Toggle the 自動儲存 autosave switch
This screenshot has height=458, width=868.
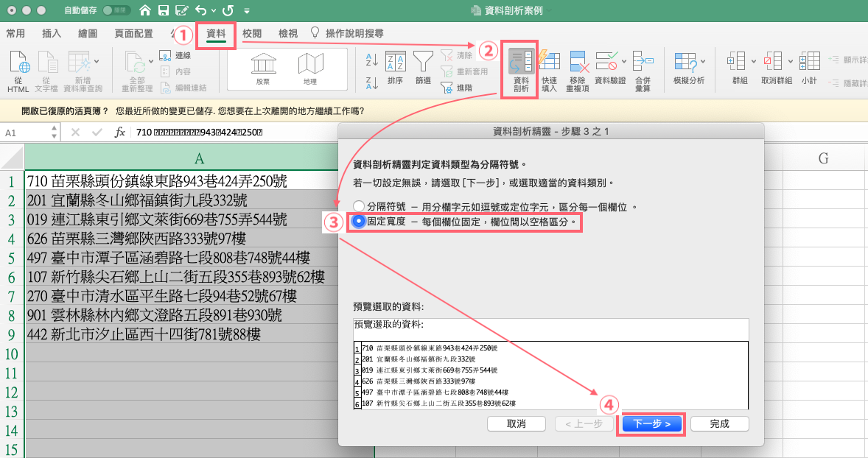pos(116,11)
